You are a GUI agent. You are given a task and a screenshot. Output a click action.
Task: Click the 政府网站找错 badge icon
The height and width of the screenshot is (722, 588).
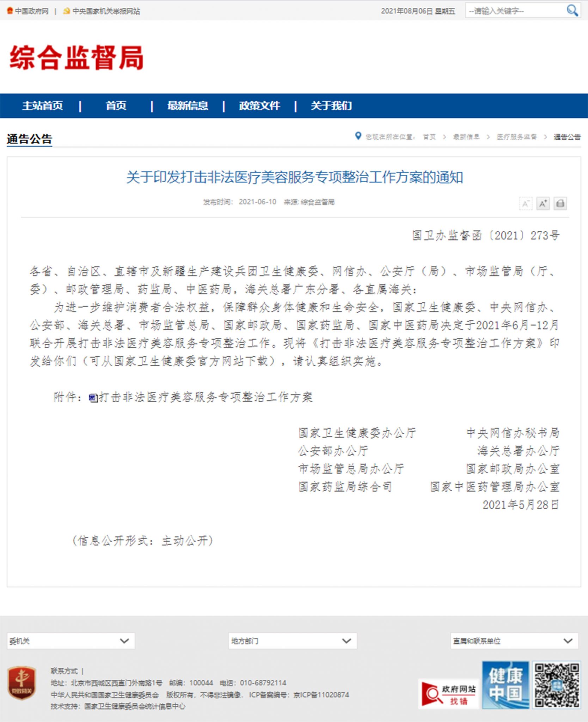(x=449, y=694)
